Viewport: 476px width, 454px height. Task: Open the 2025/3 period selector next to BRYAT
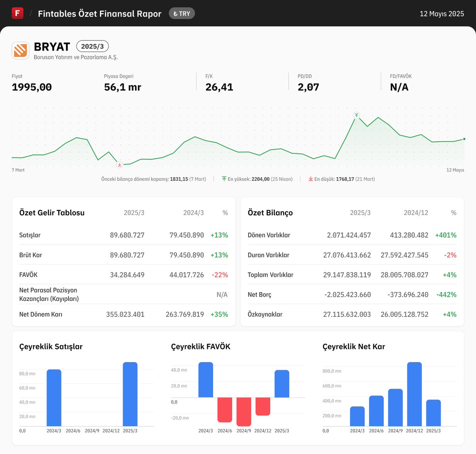pos(92,46)
